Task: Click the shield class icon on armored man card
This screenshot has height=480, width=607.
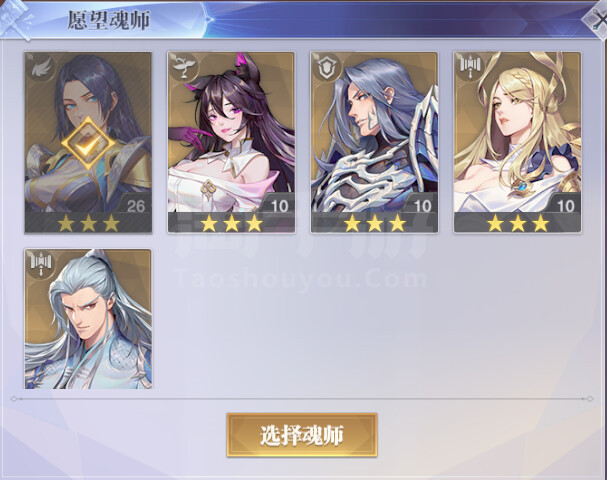Action: (x=327, y=68)
